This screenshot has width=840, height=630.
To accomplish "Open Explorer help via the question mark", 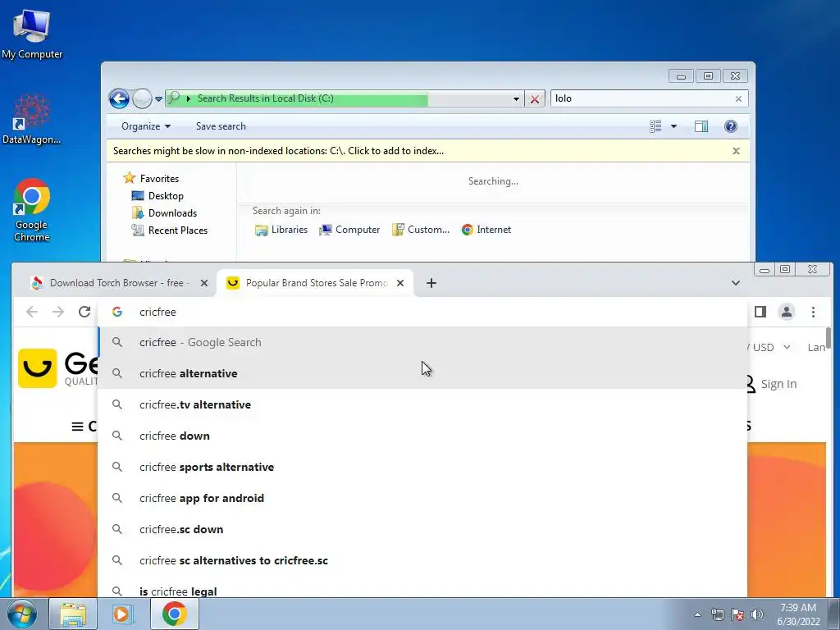I will pos(730,126).
